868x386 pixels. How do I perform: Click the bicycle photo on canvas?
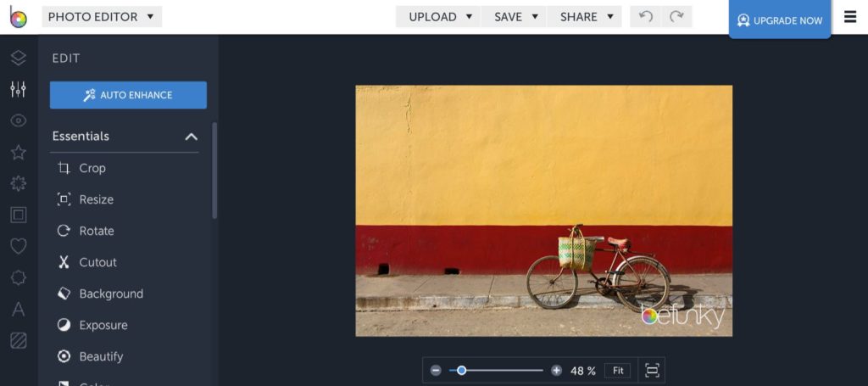543,210
